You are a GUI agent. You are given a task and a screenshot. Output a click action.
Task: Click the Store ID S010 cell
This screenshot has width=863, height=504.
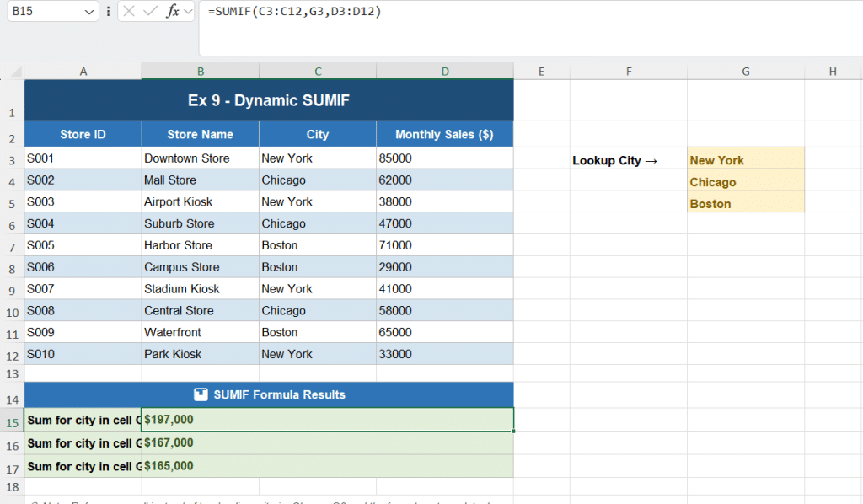[83, 354]
